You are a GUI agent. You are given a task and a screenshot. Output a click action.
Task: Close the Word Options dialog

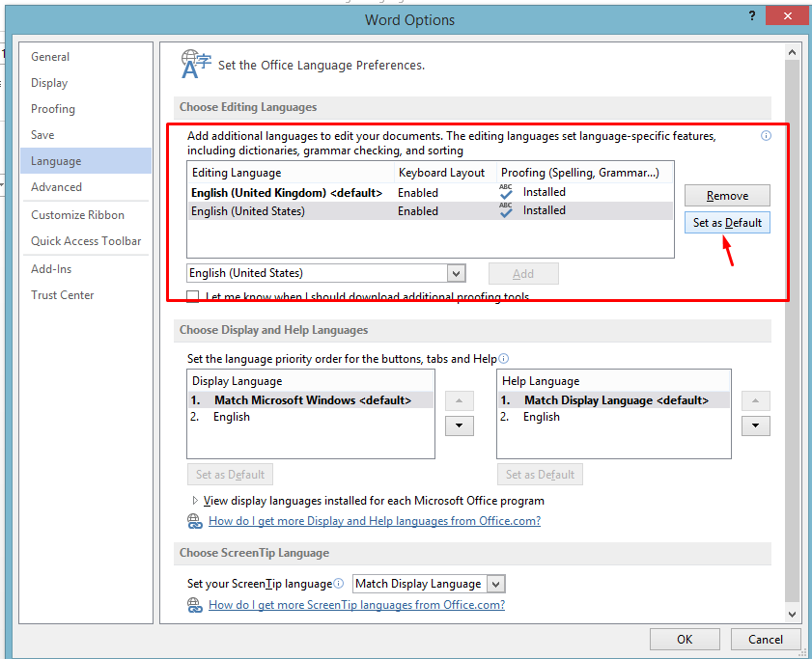point(787,16)
